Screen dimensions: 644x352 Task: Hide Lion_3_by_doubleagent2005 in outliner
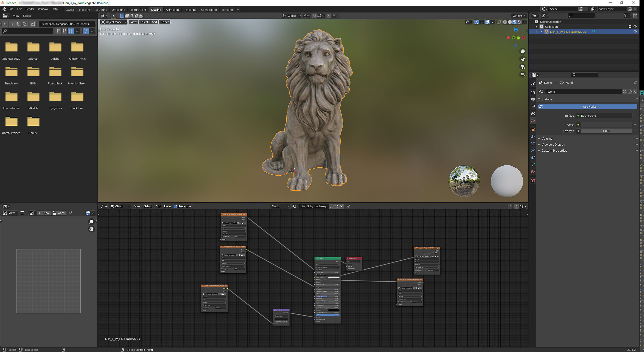point(635,32)
